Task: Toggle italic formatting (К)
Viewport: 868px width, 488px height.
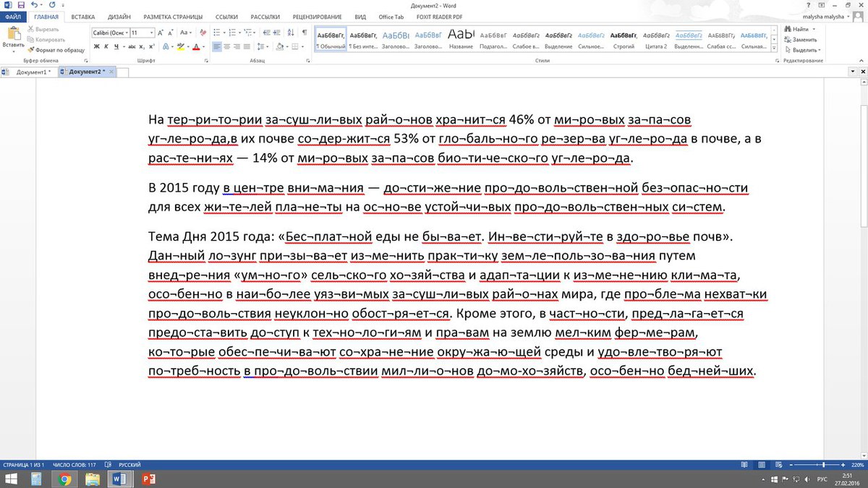Action: pos(106,47)
